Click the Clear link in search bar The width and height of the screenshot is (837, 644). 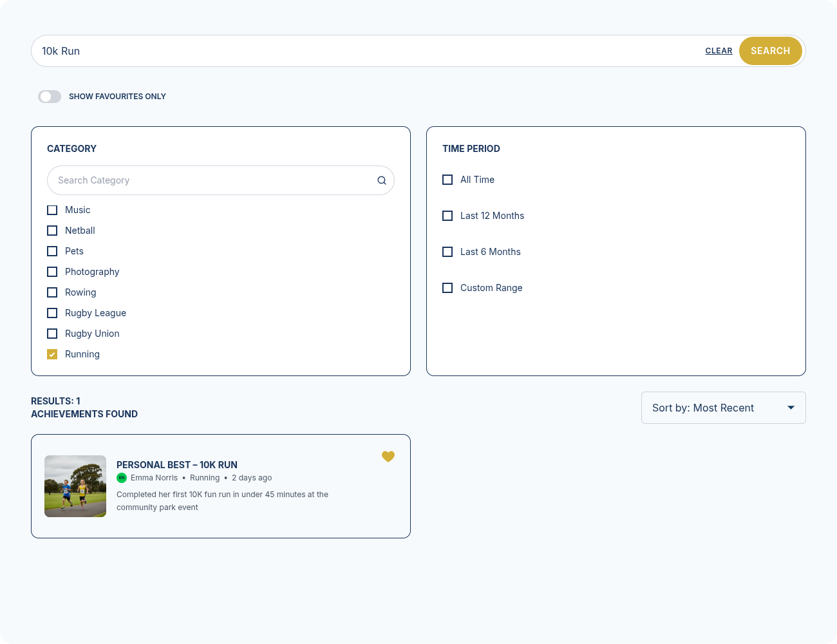719,51
